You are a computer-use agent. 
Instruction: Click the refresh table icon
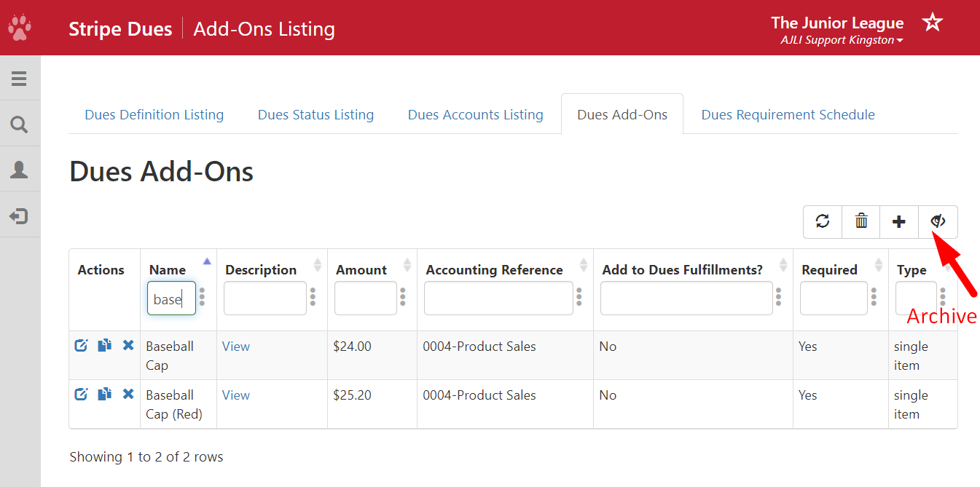tap(823, 221)
